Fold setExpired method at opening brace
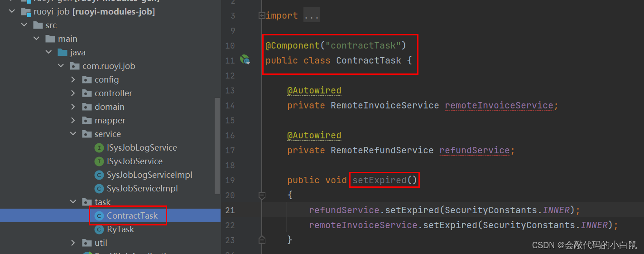Image resolution: width=644 pixels, height=254 pixels. pyautogui.click(x=262, y=195)
